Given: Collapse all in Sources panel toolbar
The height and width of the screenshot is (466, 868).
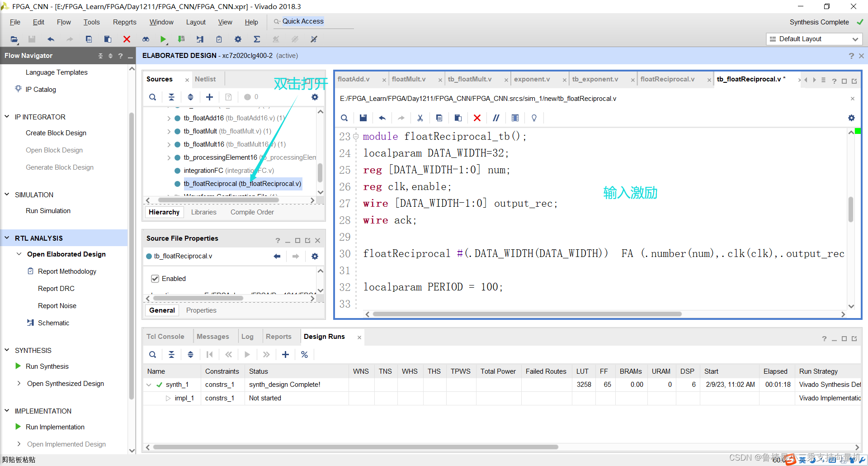Looking at the screenshot, I should point(171,97).
